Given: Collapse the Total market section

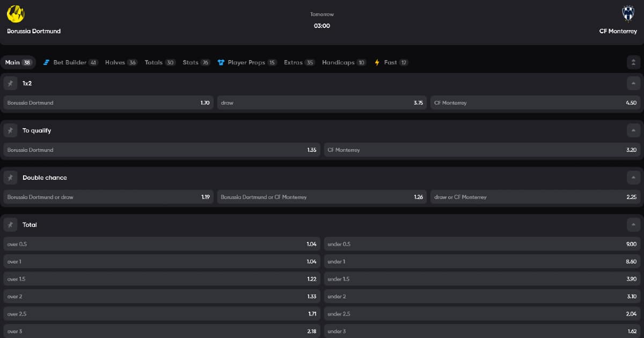Looking at the screenshot, I should [x=634, y=225].
